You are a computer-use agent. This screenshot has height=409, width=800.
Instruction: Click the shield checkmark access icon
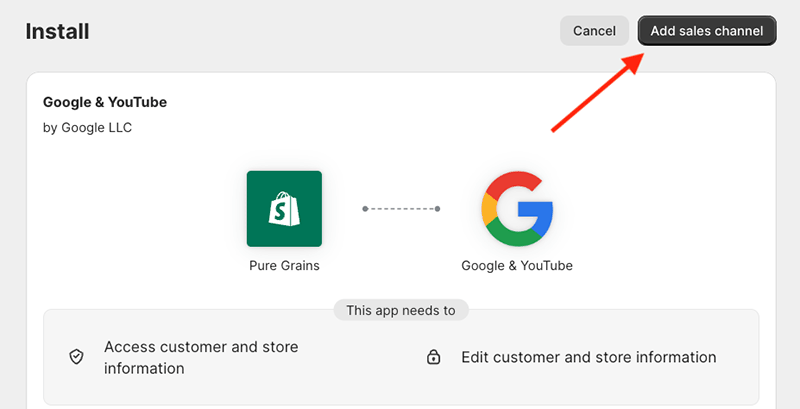77,357
